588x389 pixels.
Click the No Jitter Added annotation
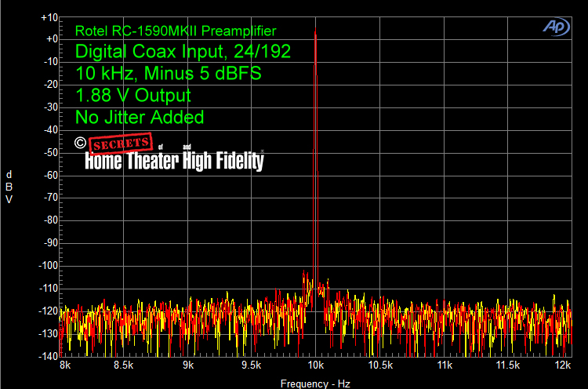(x=140, y=118)
